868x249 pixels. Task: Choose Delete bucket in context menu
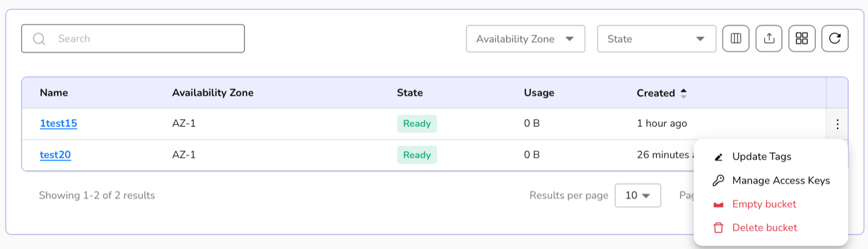coord(764,228)
